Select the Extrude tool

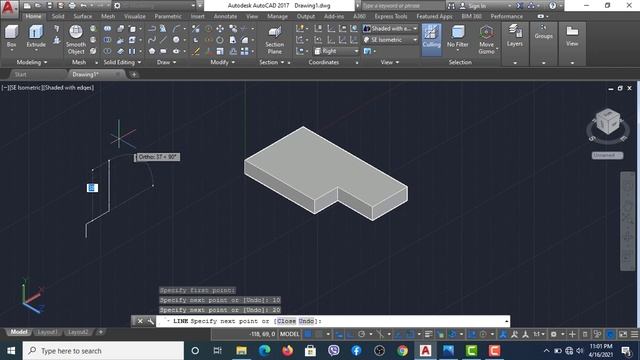tap(36, 36)
